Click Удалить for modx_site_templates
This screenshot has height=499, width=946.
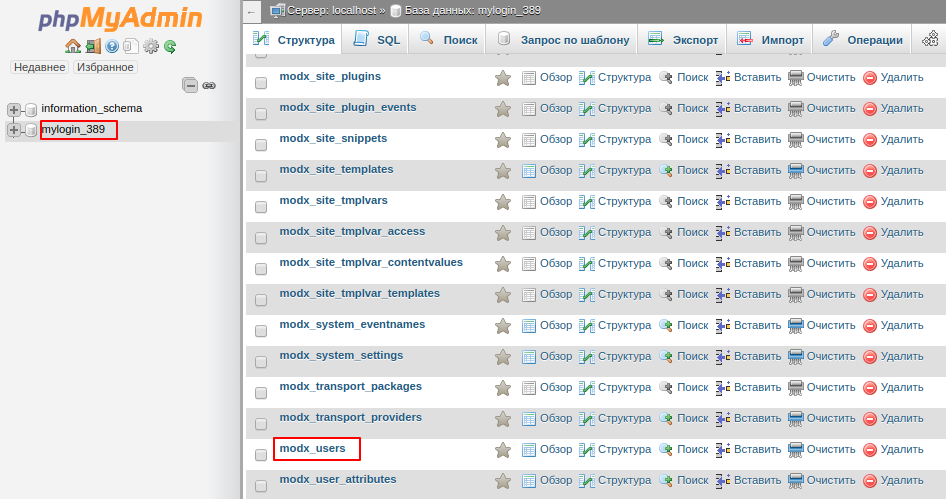pos(892,171)
